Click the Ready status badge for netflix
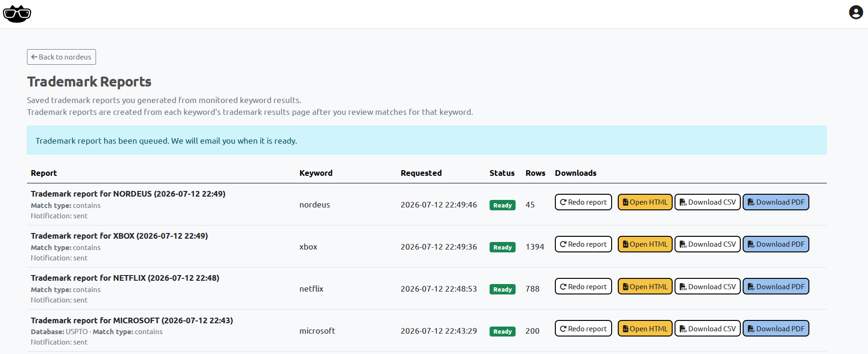Viewport: 868px width, 354px height. (x=502, y=289)
